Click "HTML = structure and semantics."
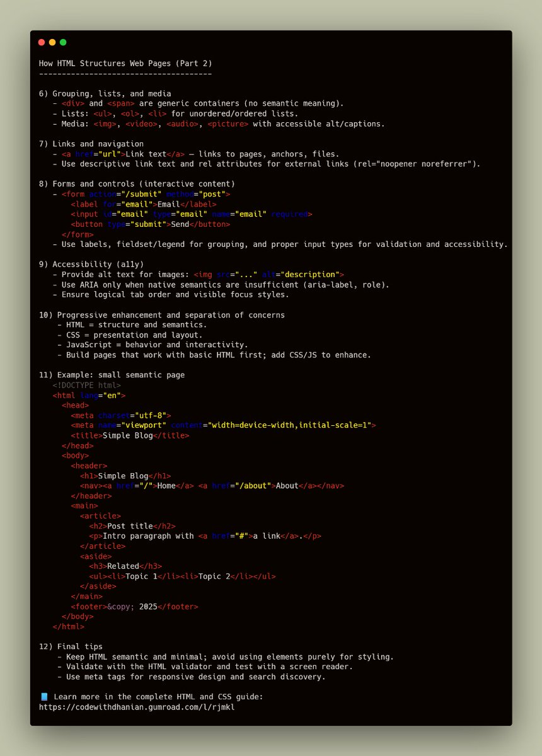This screenshot has height=756, width=542. (x=132, y=324)
